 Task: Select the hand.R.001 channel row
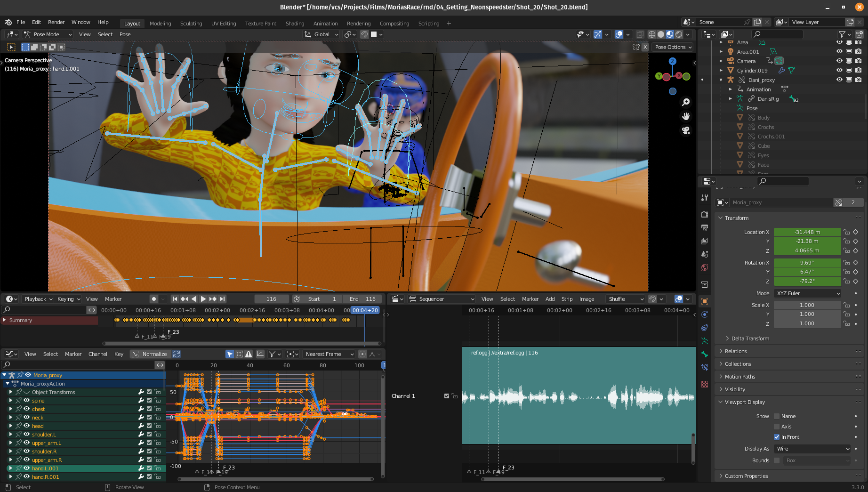coord(83,477)
